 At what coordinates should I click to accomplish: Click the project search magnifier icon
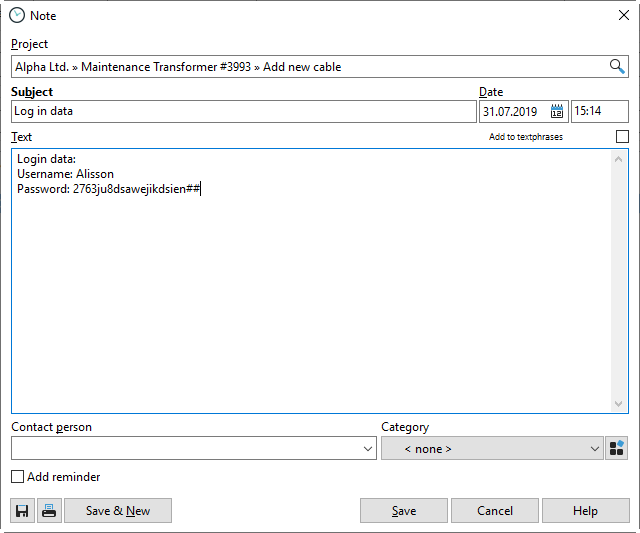point(617,67)
